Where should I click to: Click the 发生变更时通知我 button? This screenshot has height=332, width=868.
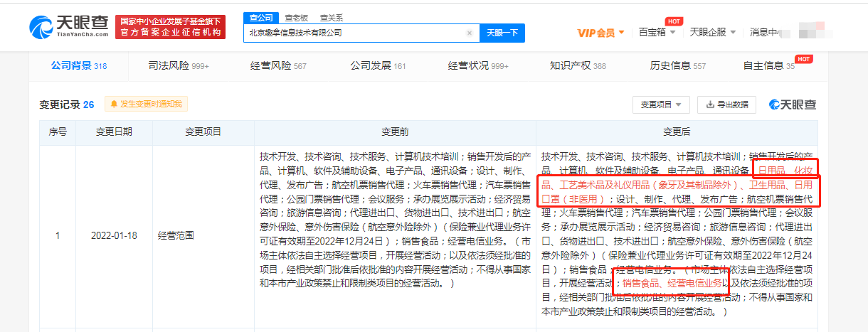click(x=147, y=105)
